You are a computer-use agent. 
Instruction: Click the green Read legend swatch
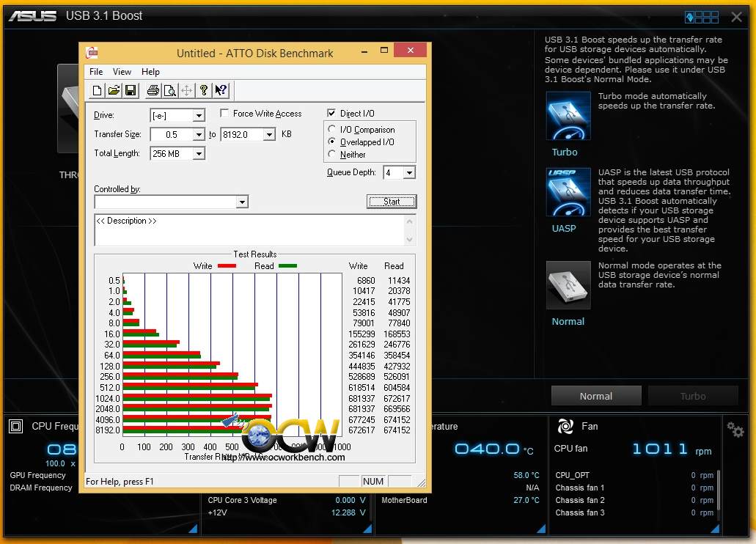[x=287, y=265]
